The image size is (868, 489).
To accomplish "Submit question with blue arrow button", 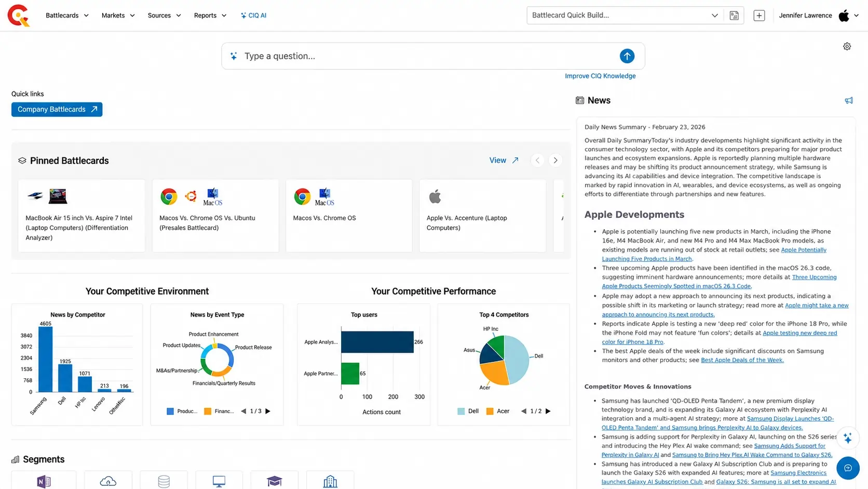I will point(627,56).
